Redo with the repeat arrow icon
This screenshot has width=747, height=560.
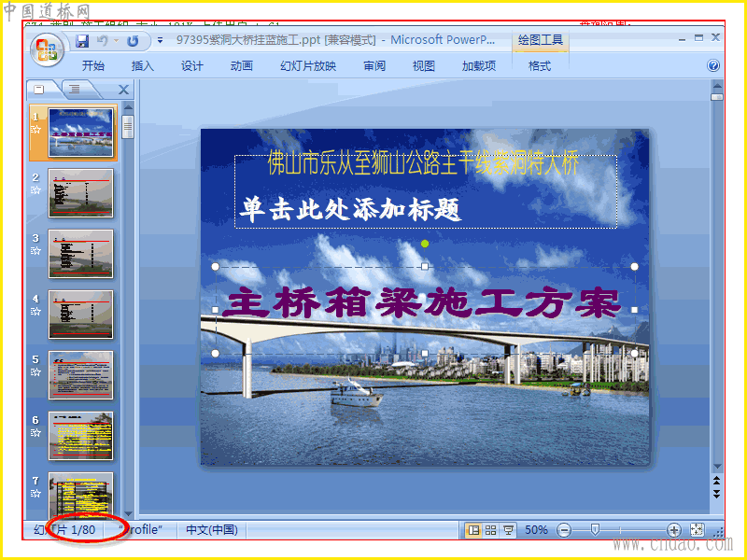[x=133, y=41]
